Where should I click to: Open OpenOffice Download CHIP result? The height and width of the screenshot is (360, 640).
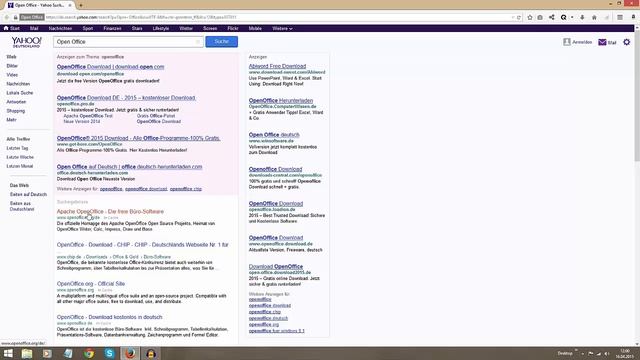coord(142,245)
